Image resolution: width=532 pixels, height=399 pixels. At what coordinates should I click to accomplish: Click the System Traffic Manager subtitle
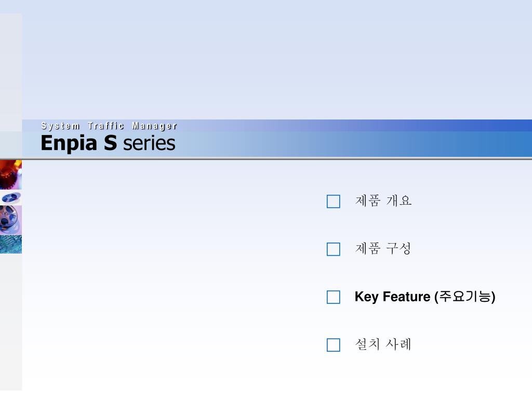pos(109,126)
